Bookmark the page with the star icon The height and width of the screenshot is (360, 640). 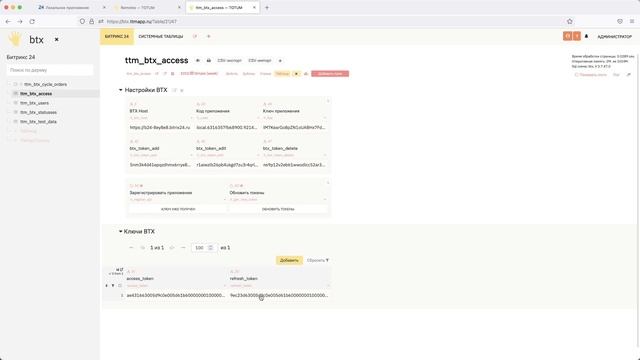point(570,21)
